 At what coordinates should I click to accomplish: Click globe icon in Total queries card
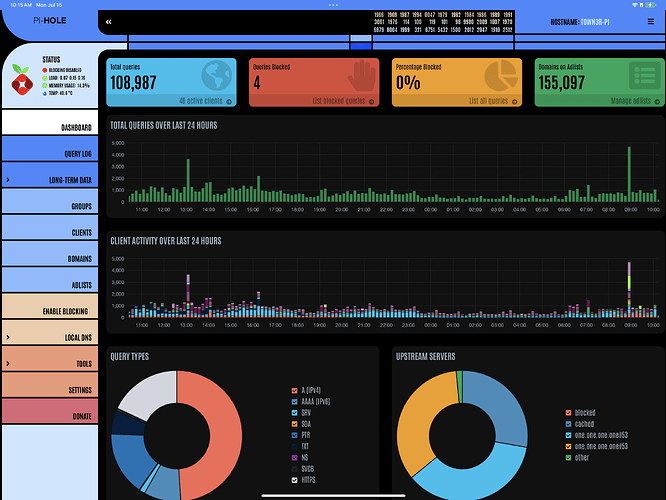214,77
